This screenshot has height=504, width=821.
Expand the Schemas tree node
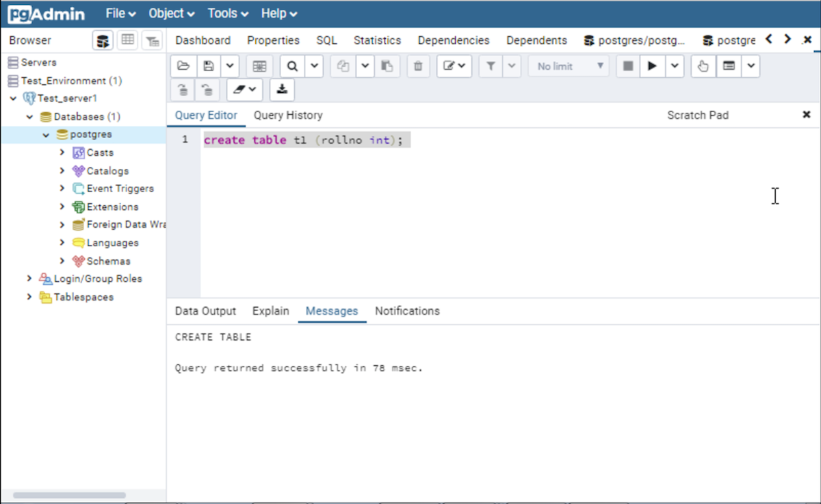(62, 261)
